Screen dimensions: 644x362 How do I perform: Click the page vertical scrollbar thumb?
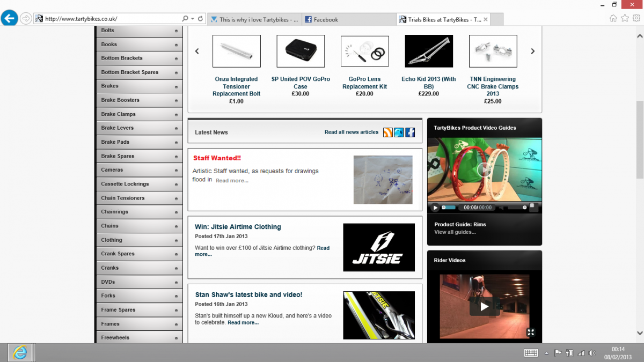click(x=640, y=140)
